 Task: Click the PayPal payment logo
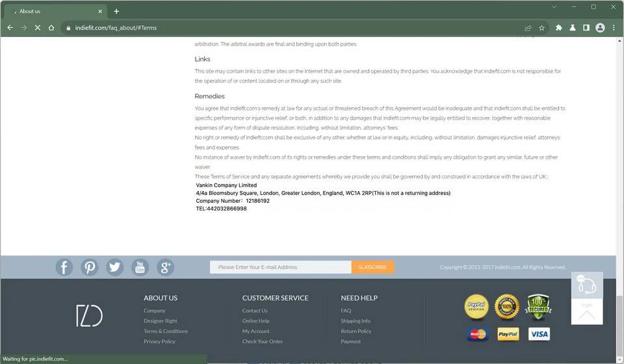[x=508, y=334]
